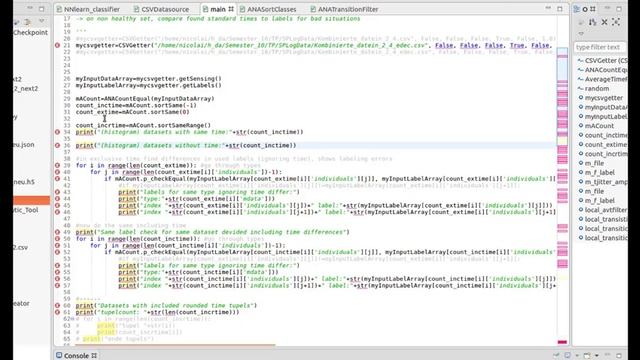Open the new console dropdown arrow
The width and height of the screenshot is (640, 360).
(596, 356)
